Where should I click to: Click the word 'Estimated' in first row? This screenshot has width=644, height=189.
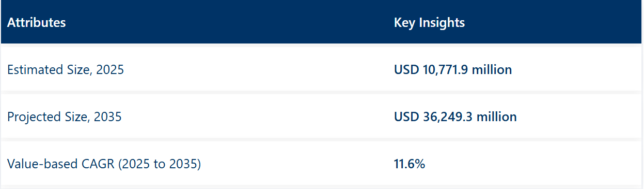[31, 69]
